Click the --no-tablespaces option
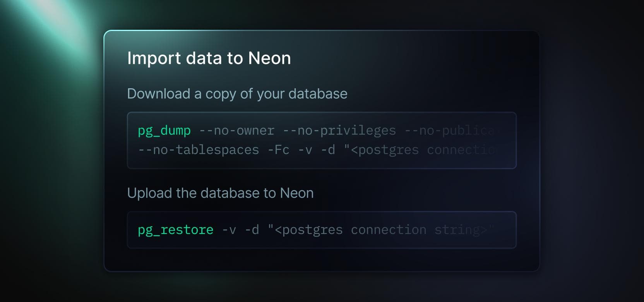This screenshot has width=644, height=302. pyautogui.click(x=199, y=150)
